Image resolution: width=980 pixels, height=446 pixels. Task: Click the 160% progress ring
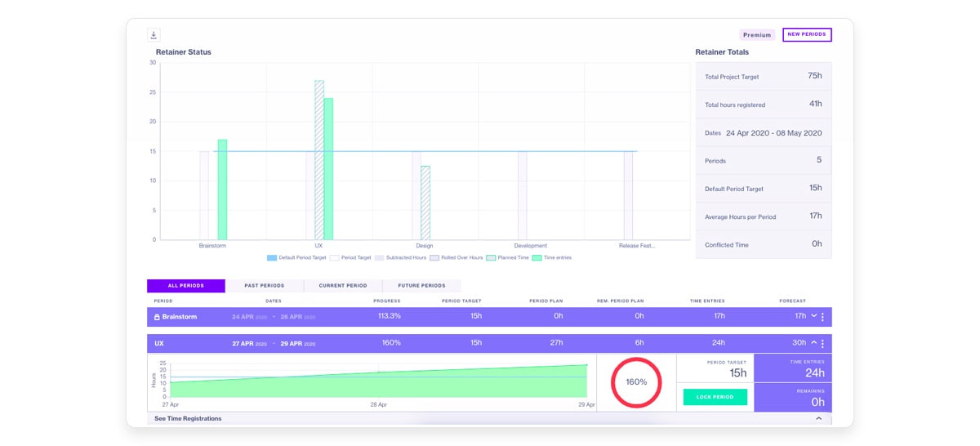point(636,382)
